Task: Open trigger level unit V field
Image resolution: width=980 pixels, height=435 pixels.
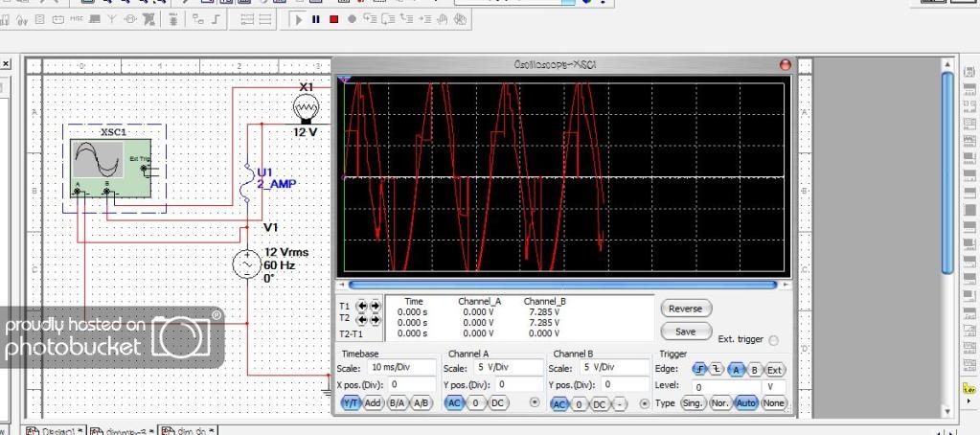Action: click(772, 387)
